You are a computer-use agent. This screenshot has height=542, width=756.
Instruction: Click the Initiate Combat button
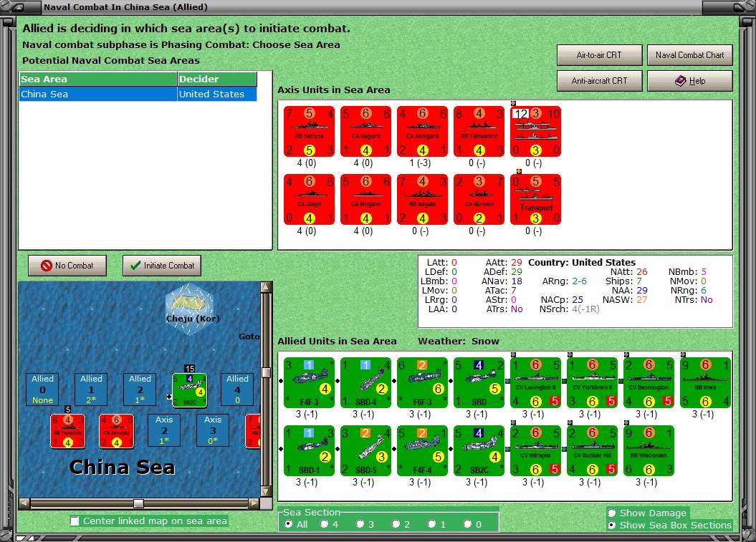pos(162,266)
